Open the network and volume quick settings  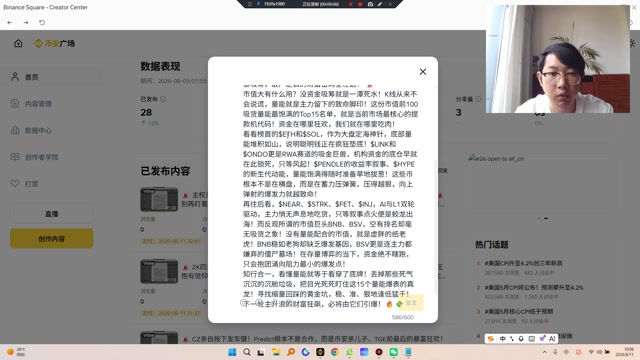[599, 352]
